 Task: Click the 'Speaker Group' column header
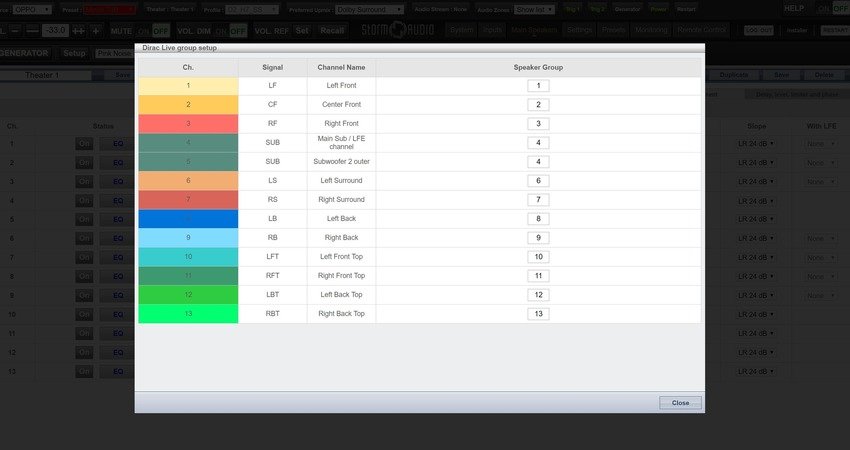pos(538,67)
